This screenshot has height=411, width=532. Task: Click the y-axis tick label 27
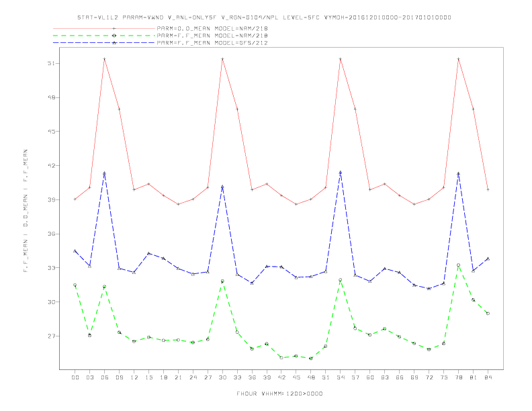(x=51, y=336)
